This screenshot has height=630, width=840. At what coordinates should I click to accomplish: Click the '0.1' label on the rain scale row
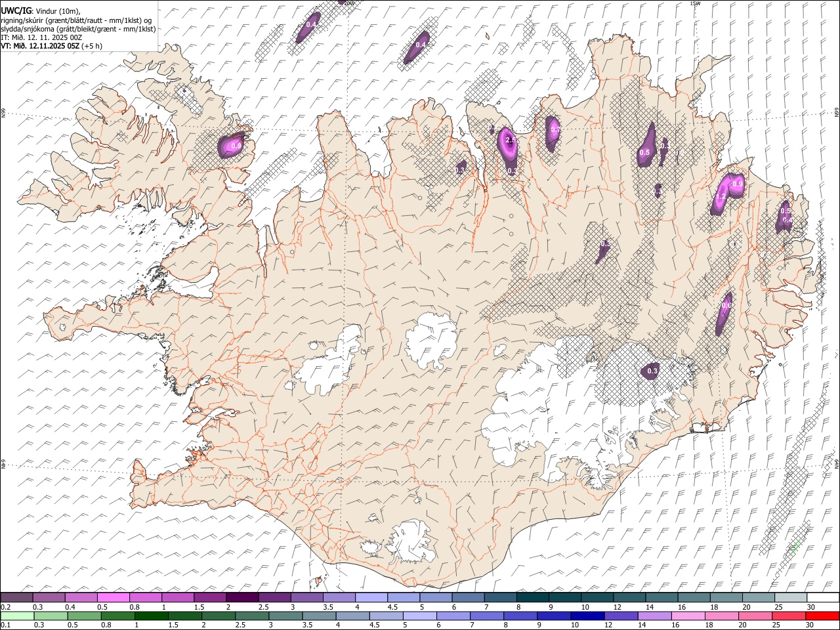pyautogui.click(x=5, y=625)
